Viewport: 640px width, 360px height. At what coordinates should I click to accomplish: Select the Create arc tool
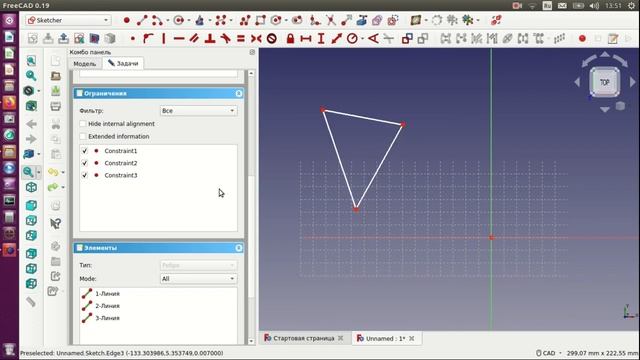click(157, 20)
